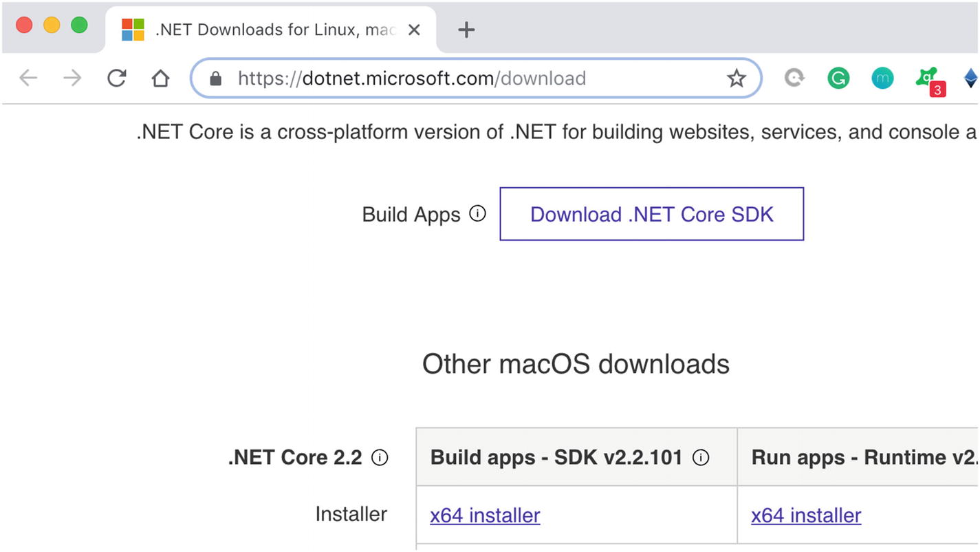The height and width of the screenshot is (552, 980).
Task: Go forward with the browser forward arrow
Action: click(x=72, y=78)
